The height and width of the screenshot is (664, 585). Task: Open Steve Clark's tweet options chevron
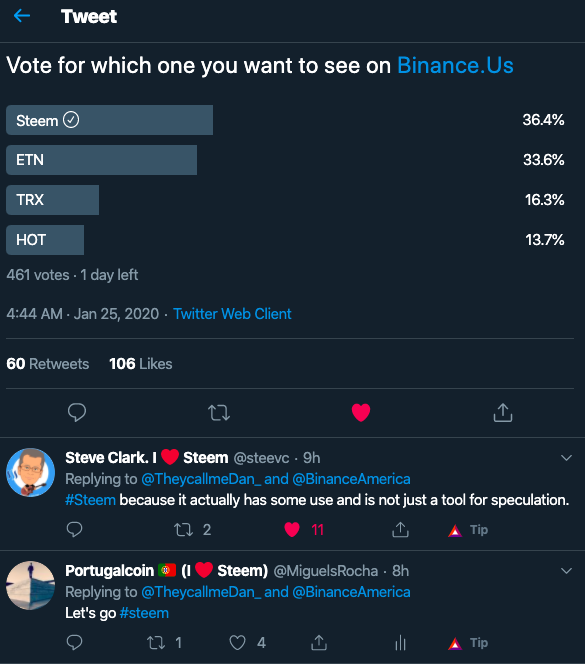click(566, 458)
